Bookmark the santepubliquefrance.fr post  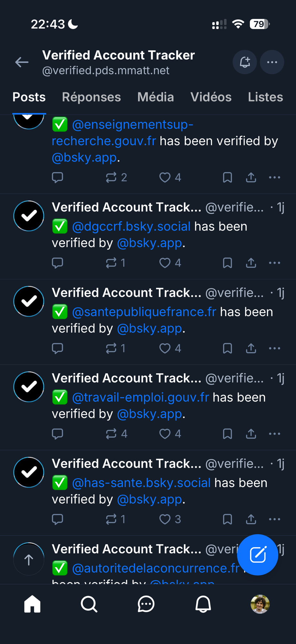227,348
